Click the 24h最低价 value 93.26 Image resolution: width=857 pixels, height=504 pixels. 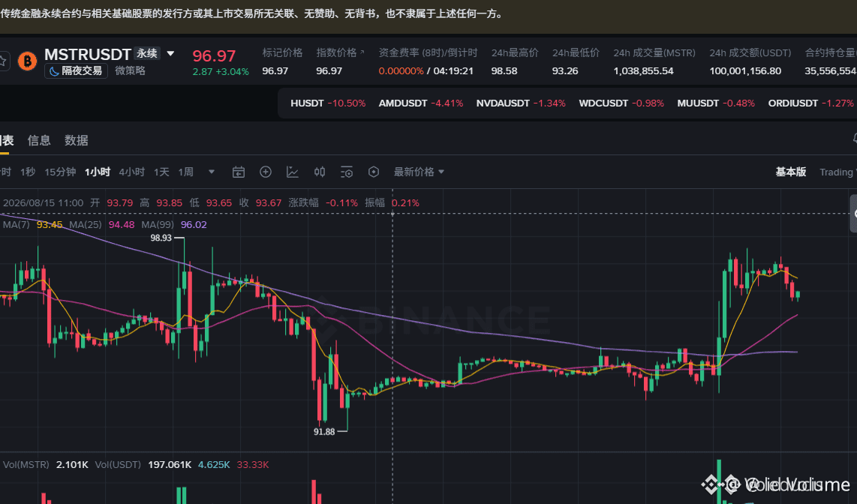(565, 71)
